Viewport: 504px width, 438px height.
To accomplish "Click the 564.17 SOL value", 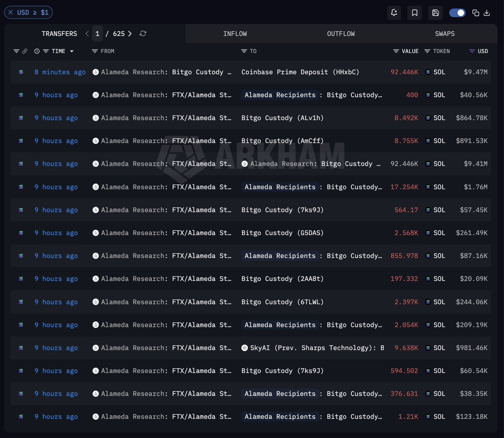I will tap(406, 210).
